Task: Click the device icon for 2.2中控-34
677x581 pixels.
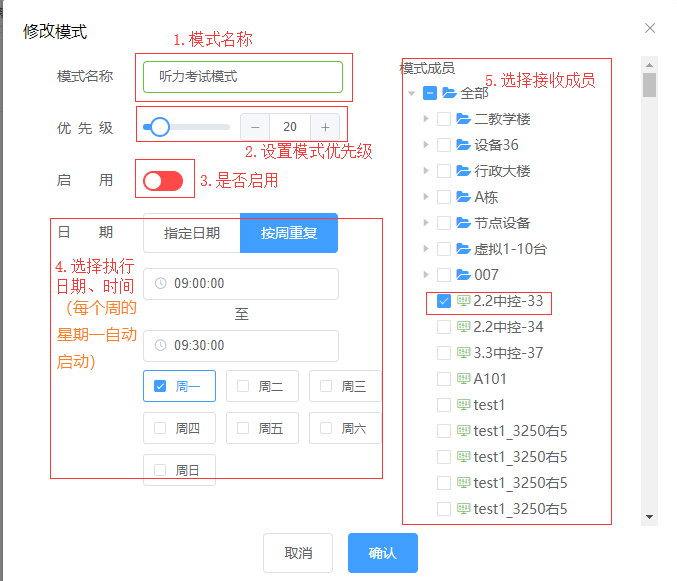Action: [x=463, y=327]
